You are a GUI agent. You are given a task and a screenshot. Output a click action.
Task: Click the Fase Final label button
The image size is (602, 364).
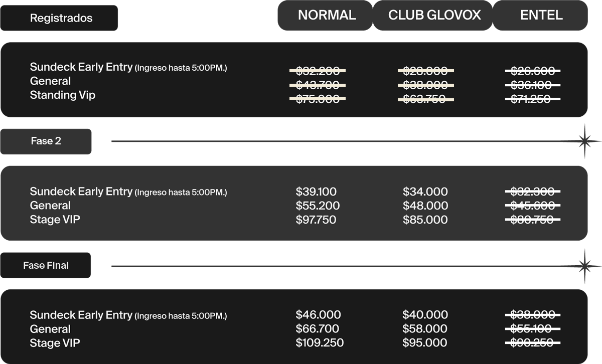pos(46,265)
